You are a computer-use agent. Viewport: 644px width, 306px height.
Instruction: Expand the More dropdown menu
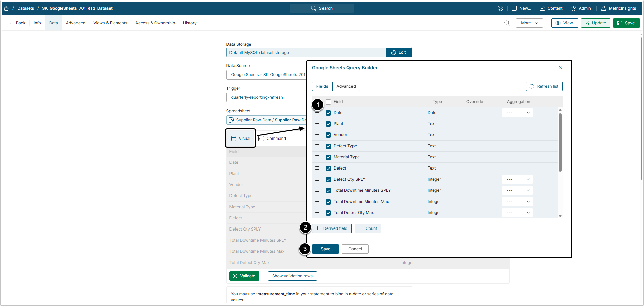[529, 23]
